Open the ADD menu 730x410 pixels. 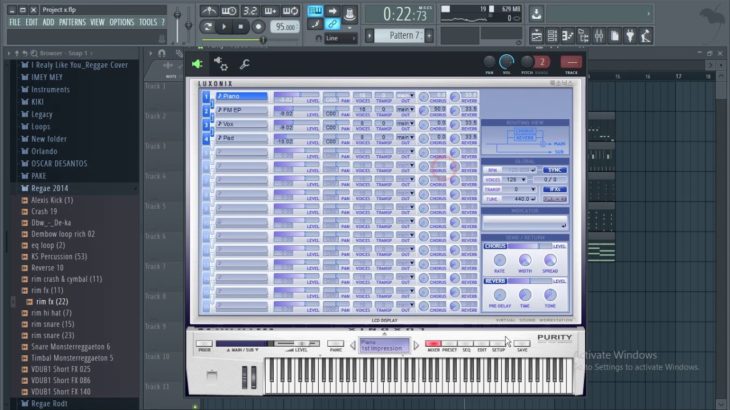coord(48,22)
